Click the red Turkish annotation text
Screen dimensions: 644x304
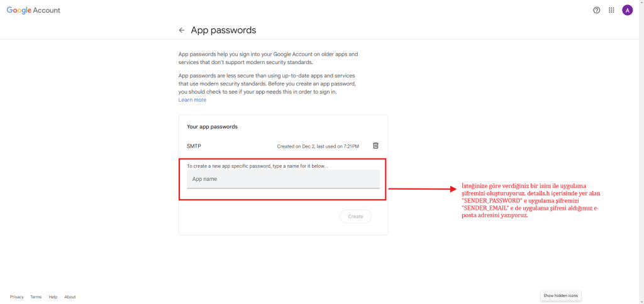(530, 200)
